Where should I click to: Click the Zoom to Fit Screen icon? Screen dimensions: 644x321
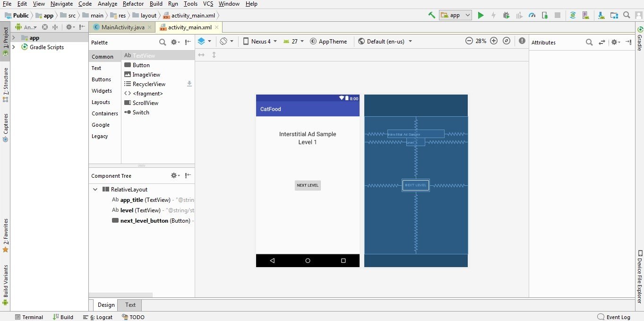507,41
